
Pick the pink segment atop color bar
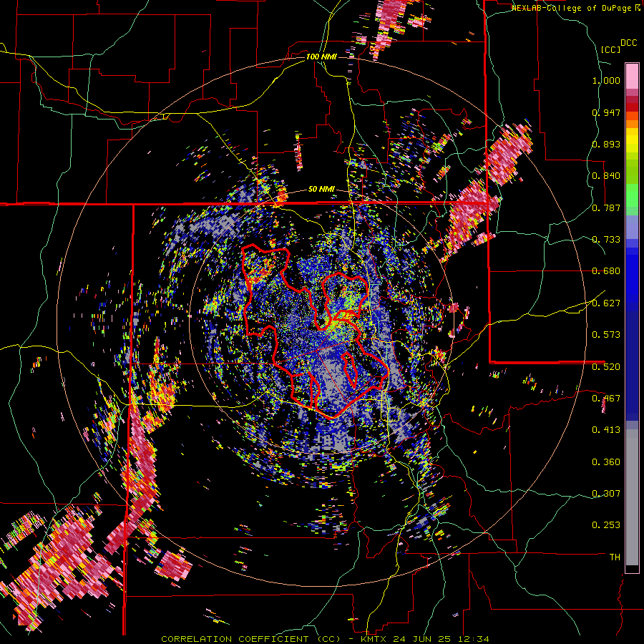click(632, 76)
